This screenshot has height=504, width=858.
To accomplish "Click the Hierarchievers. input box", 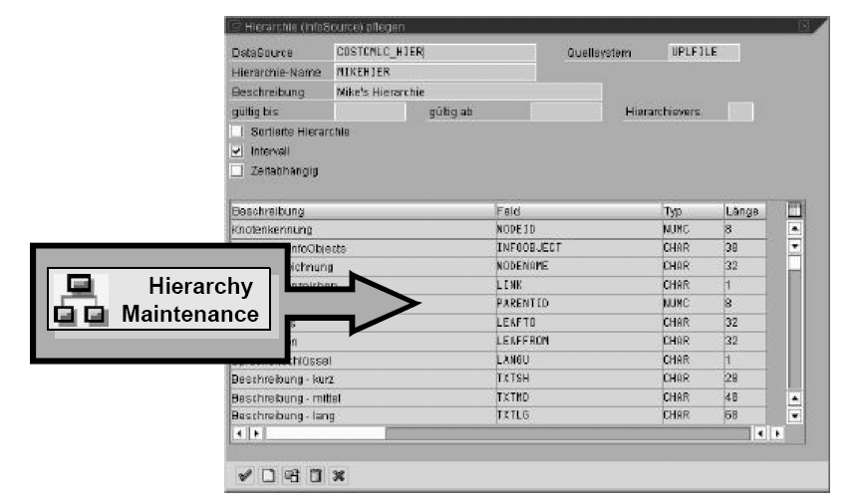I will pos(740,112).
